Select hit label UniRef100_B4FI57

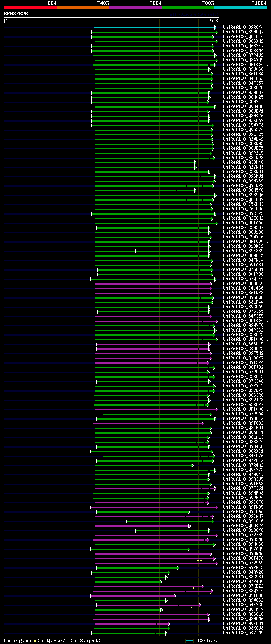pos(243,83)
